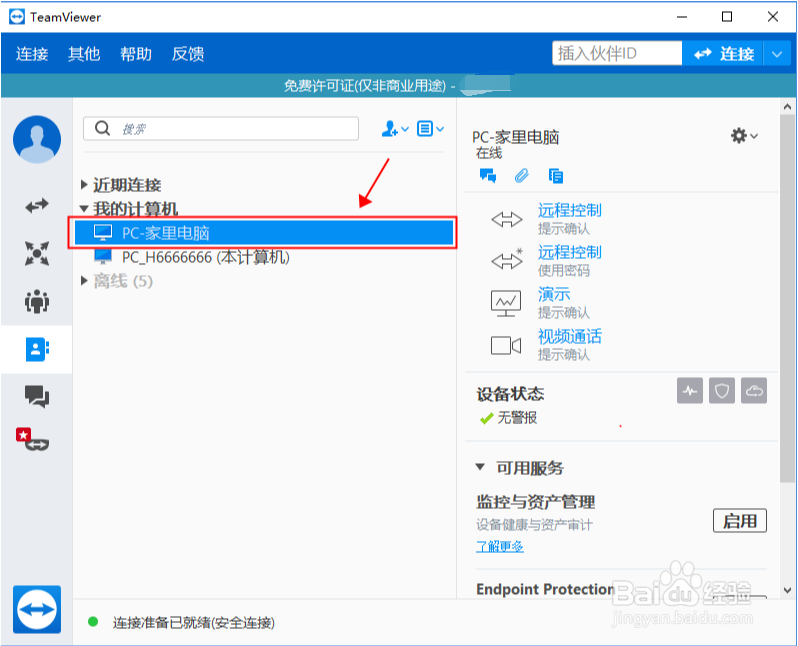Click the notes document icon
This screenshot has width=798, height=646.
coord(556,176)
